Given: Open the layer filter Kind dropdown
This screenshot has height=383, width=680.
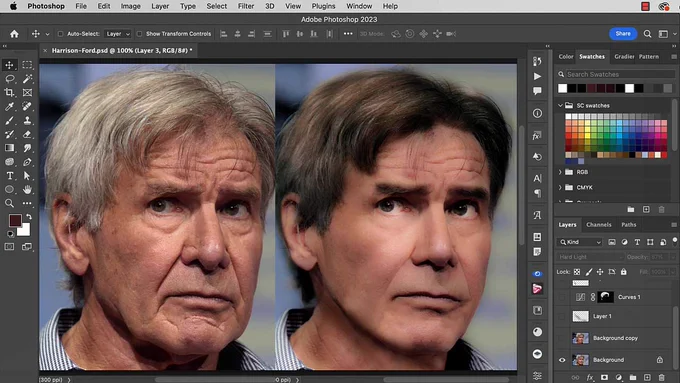Looking at the screenshot, I should point(580,242).
